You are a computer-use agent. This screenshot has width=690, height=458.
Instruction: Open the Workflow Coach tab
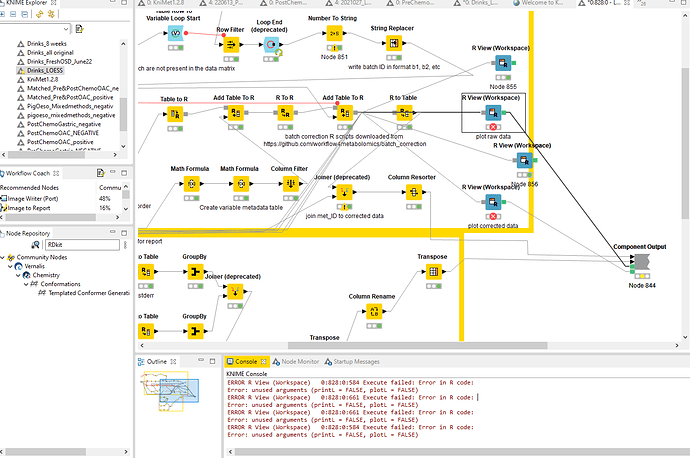click(x=29, y=173)
